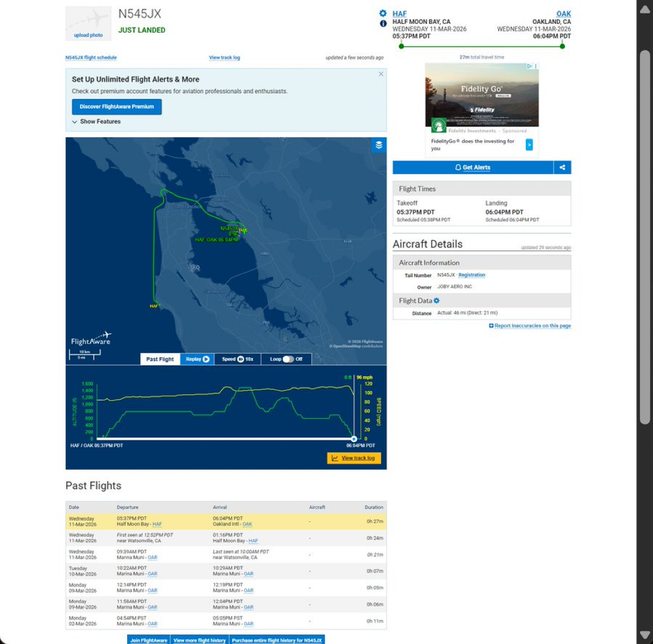The width and height of the screenshot is (653, 644).
Task: Open OAR link in 11:58AM departure row
Action: point(152,607)
